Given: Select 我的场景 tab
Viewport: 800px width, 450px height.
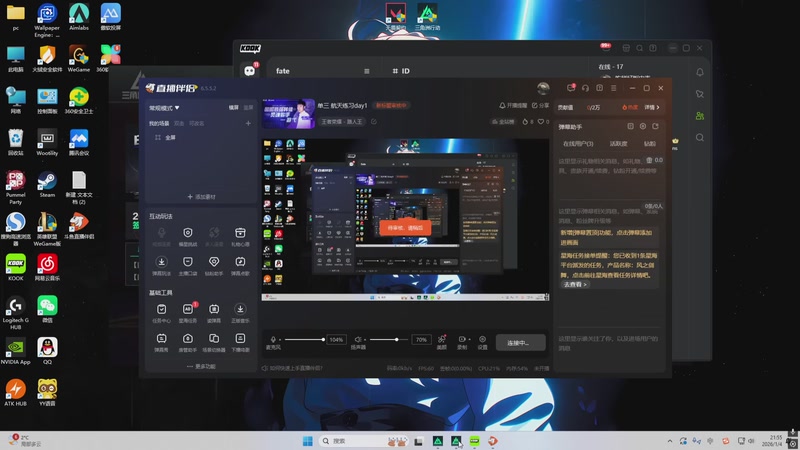Looking at the screenshot, I should point(159,123).
